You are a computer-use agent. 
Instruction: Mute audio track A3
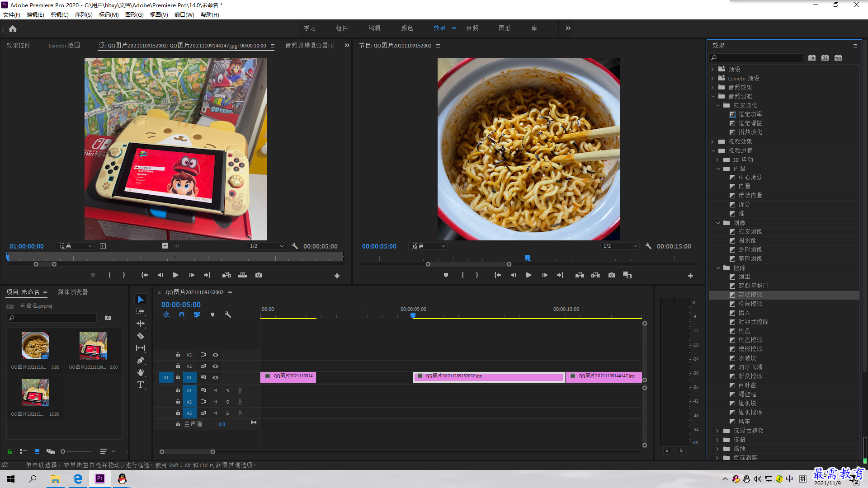tap(215, 413)
